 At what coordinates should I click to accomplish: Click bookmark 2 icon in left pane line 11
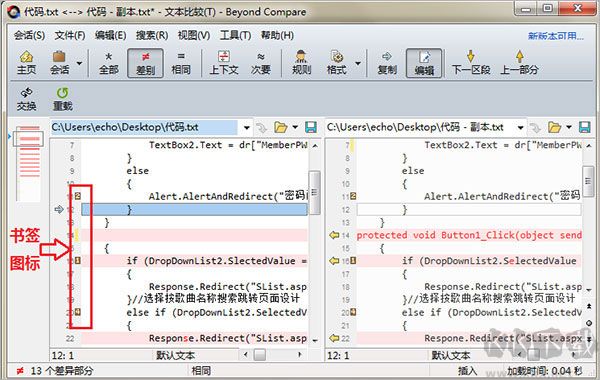click(x=78, y=196)
